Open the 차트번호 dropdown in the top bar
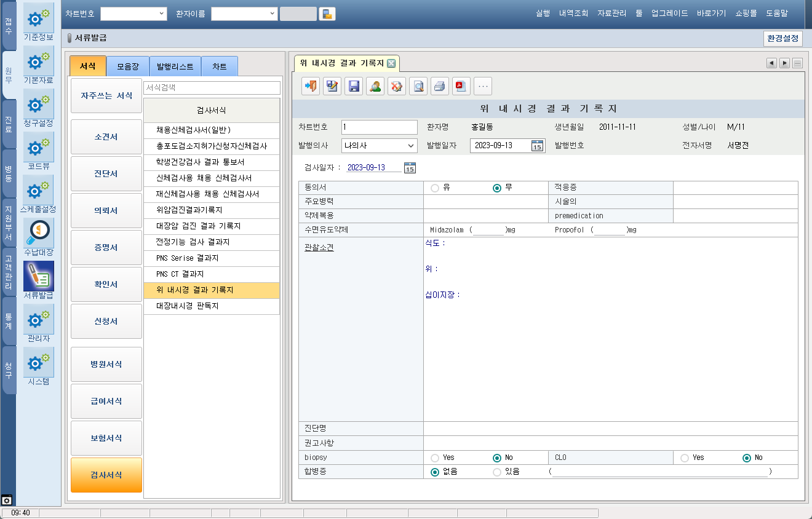Screen dimensions: 812x519 coord(162,14)
